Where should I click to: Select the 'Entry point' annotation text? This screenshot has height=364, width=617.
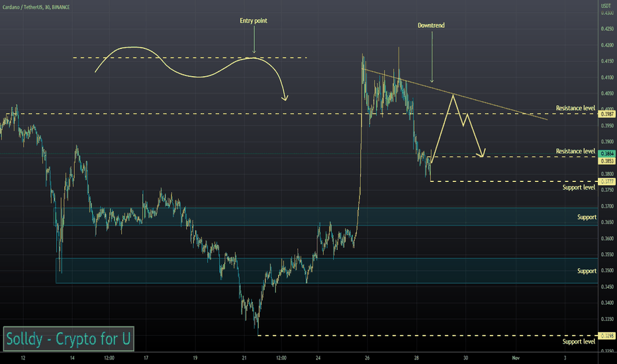(x=254, y=21)
